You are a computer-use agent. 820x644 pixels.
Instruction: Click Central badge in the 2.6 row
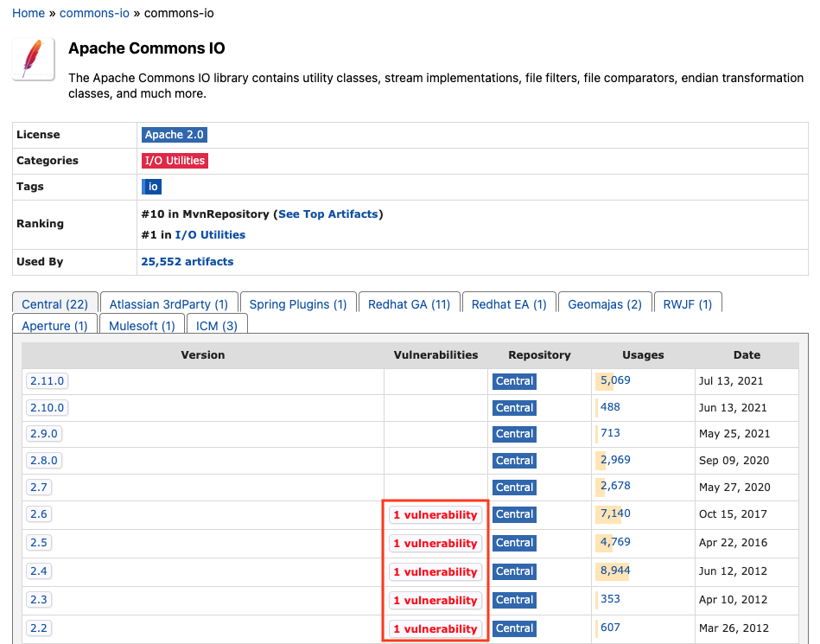click(x=514, y=514)
